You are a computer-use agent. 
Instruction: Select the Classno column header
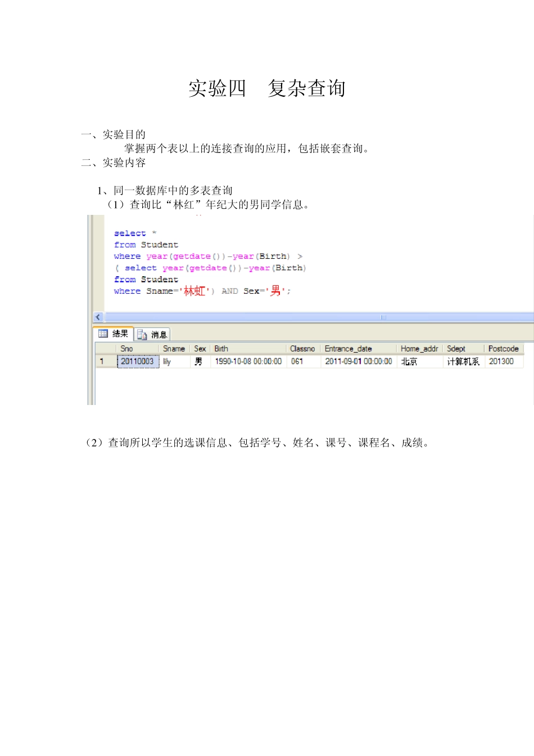303,349
